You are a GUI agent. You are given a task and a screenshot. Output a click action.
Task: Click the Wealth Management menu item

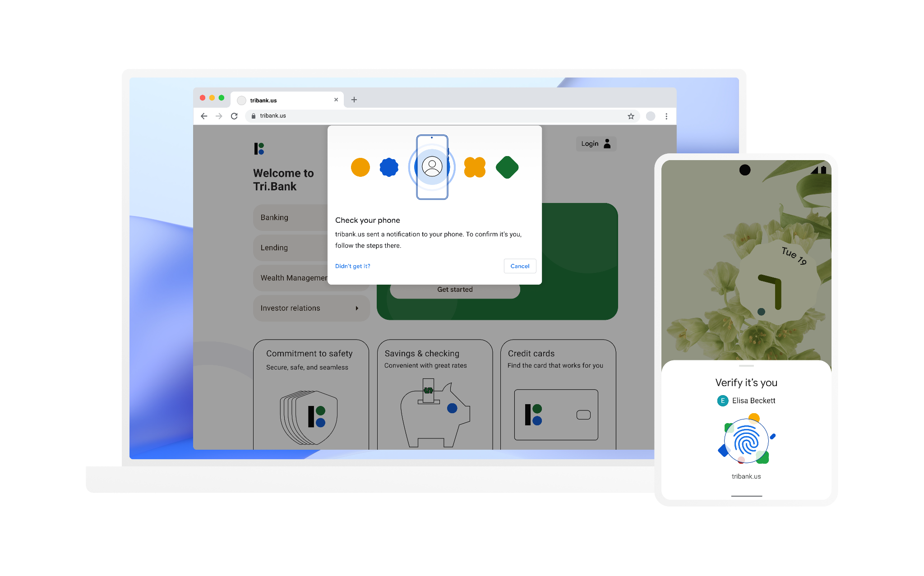click(298, 277)
